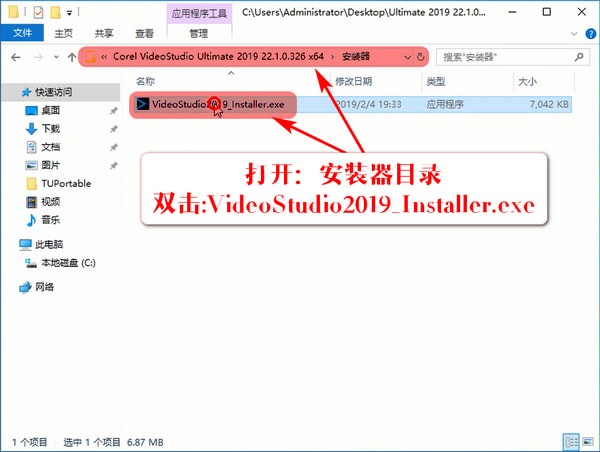Switch to the 主页 ribbon tab
Image resolution: width=600 pixels, height=452 pixels.
click(64, 33)
